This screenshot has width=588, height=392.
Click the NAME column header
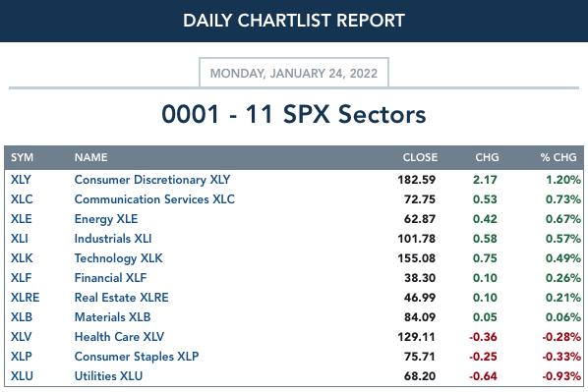[90, 157]
